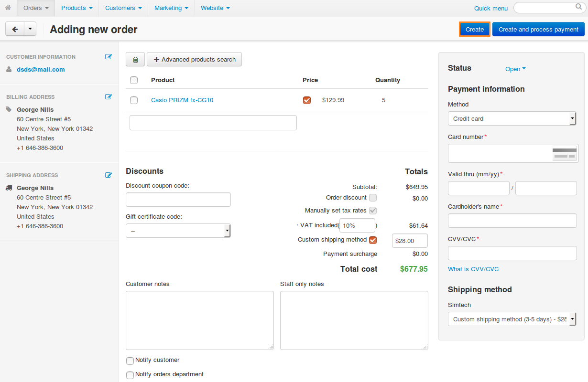Click the Price column header
Image resolution: width=588 pixels, height=382 pixels.
pos(310,80)
